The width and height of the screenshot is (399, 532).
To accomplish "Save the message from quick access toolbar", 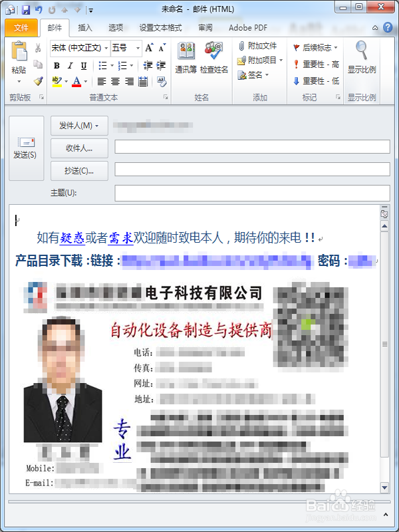I will pyautogui.click(x=26, y=10).
